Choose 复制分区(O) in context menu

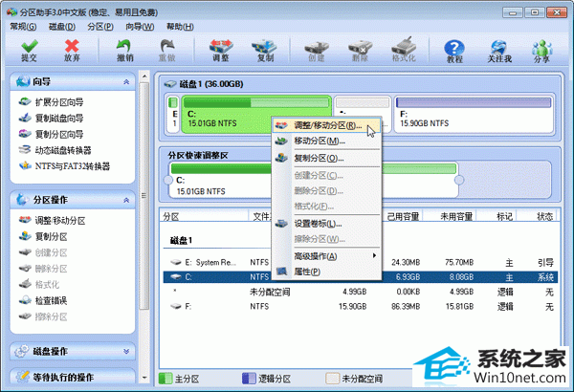(x=326, y=158)
